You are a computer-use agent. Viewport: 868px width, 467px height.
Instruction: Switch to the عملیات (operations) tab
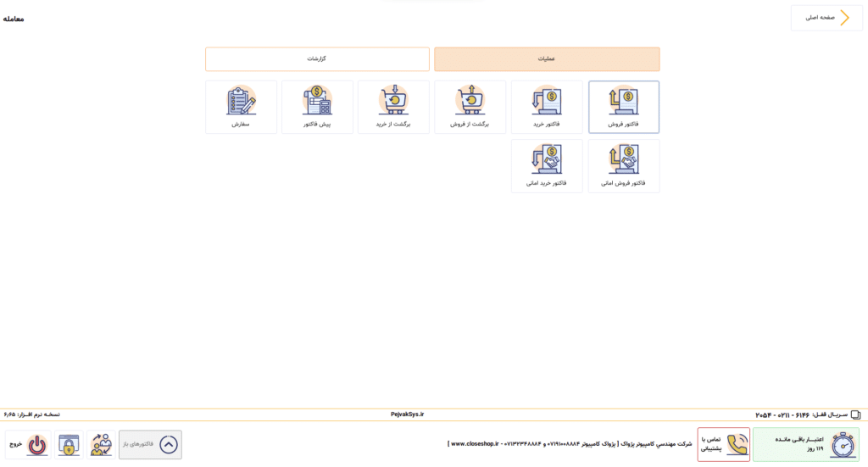547,59
